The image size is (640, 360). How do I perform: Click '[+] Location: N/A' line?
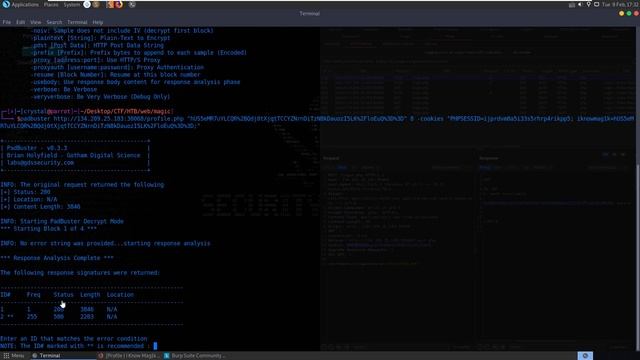(x=29, y=199)
